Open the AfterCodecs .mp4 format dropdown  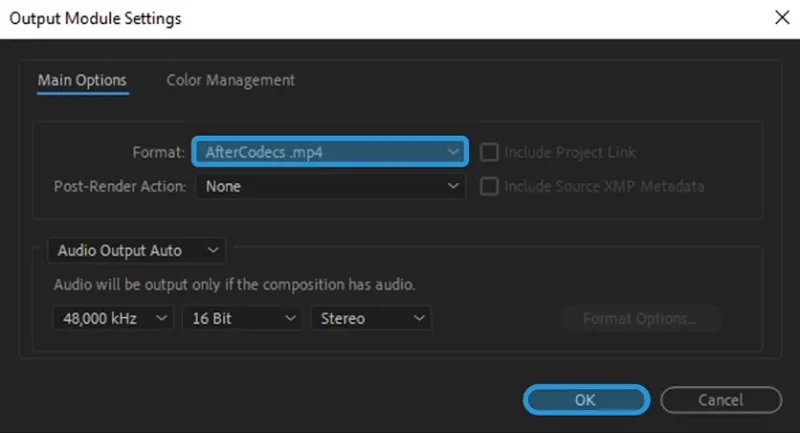click(330, 151)
